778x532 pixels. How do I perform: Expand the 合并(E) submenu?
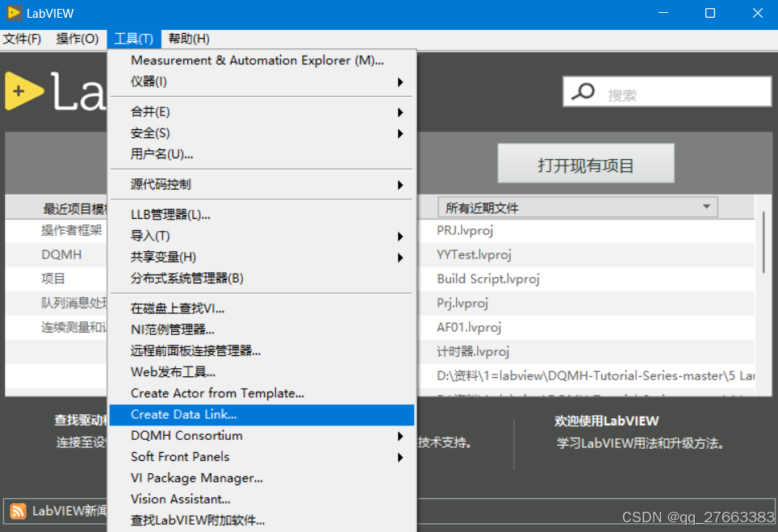click(x=262, y=112)
